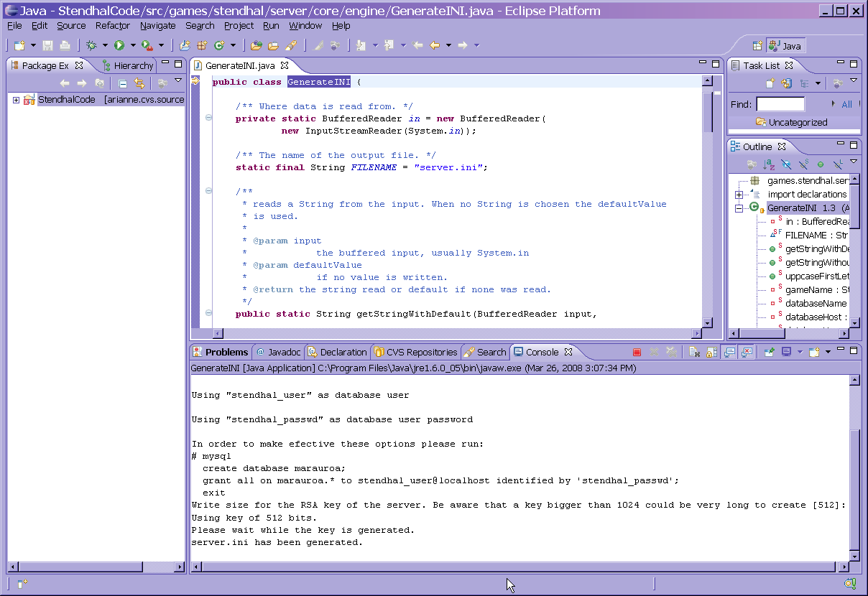Screen dimensions: 868x596
Task: Expand the StendhalCode project tree node
Action: pos(16,100)
